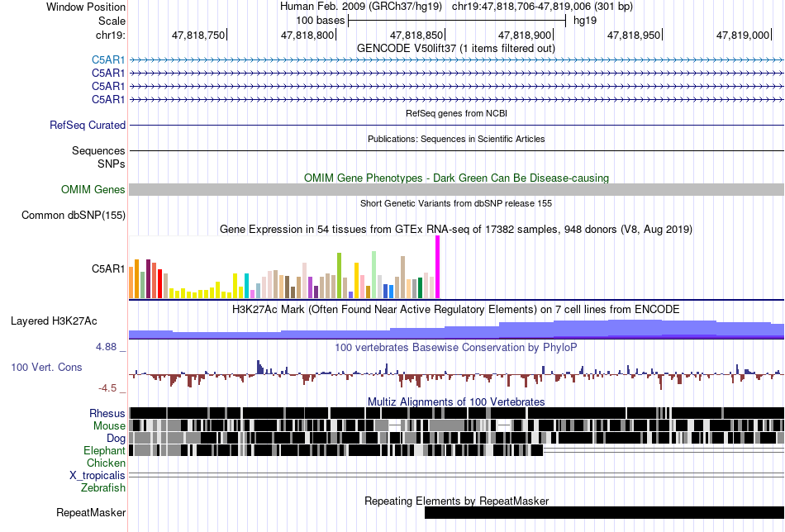Open Multiz Alignments of 100 Vertebrates title
Screen dimensions: 785x532
[456, 401]
